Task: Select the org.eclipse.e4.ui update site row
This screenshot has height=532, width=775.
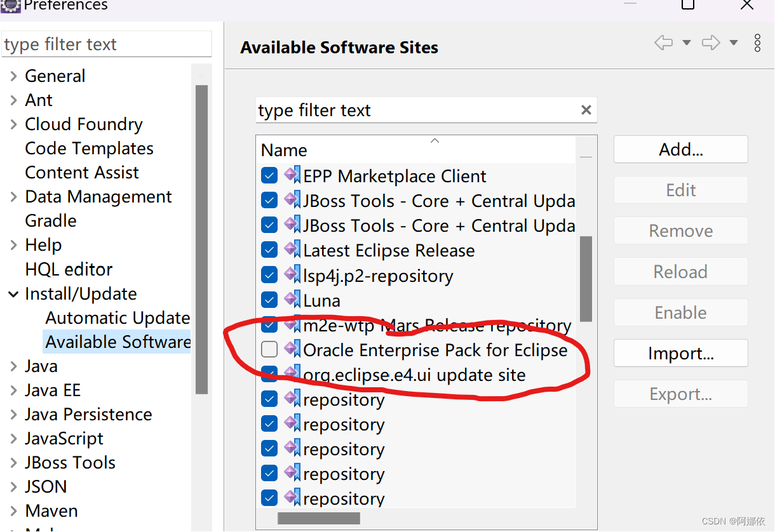Action: tap(414, 375)
